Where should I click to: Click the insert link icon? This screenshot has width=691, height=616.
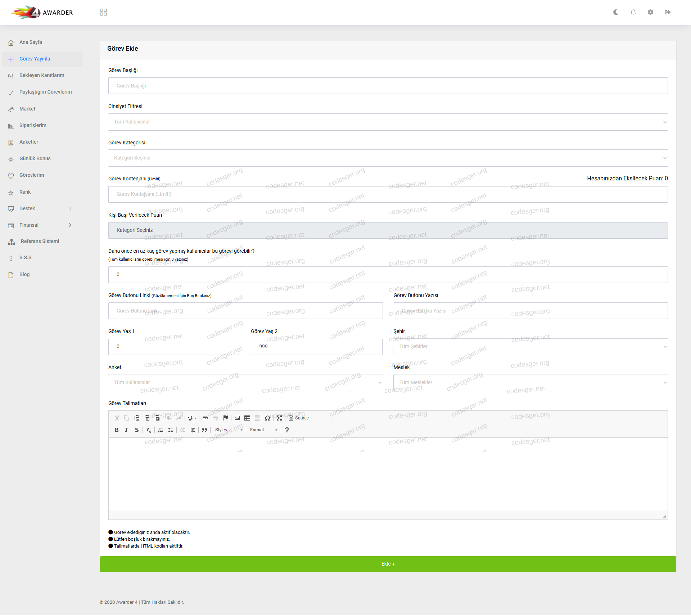pos(205,418)
